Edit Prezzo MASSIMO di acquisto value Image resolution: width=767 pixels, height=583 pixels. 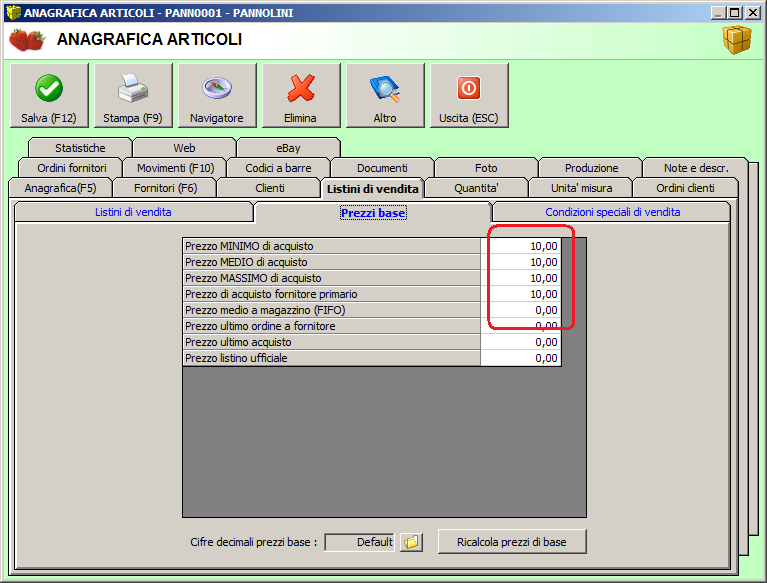tap(520, 278)
